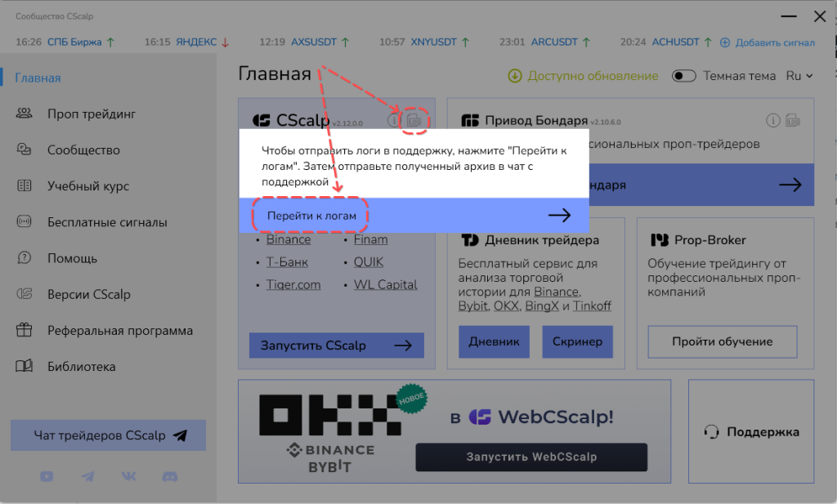Click the Сообщество chat bubbles icon
Viewport: 837px width, 504px height.
(24, 149)
